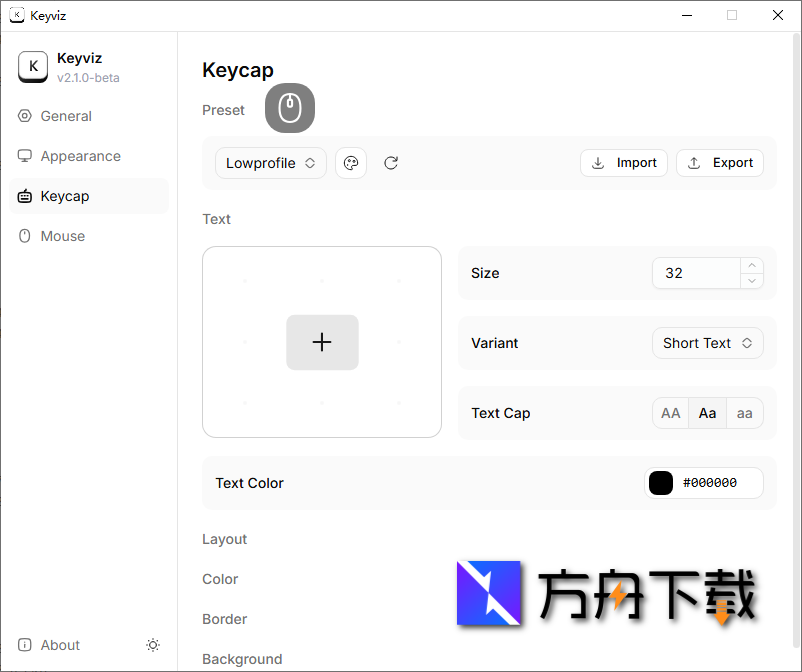Viewport: 802px width, 672px height.
Task: Open the black Text Color swatch
Action: tap(660, 483)
